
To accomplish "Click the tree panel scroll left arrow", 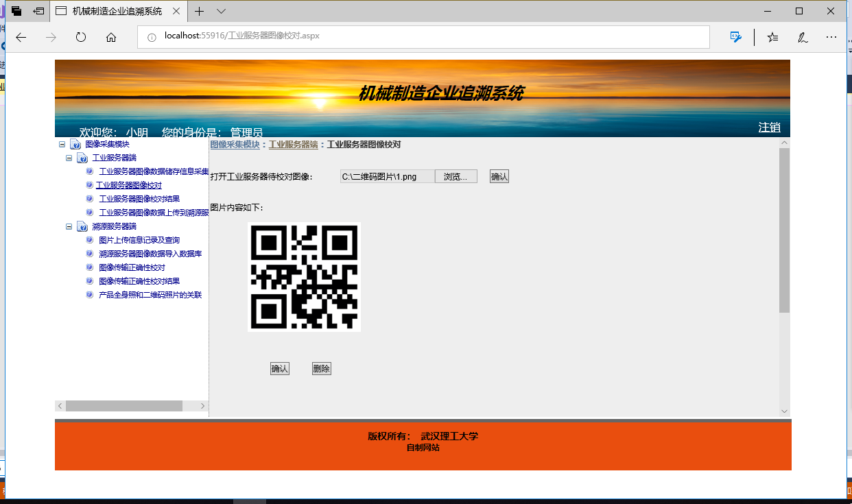I will 60,406.
